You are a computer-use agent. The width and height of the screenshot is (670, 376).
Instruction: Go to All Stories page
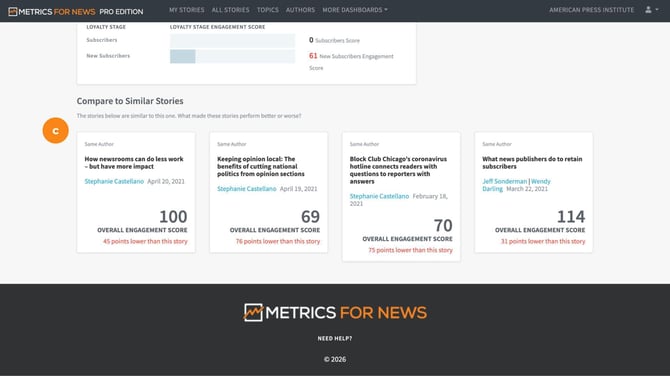[x=230, y=10]
